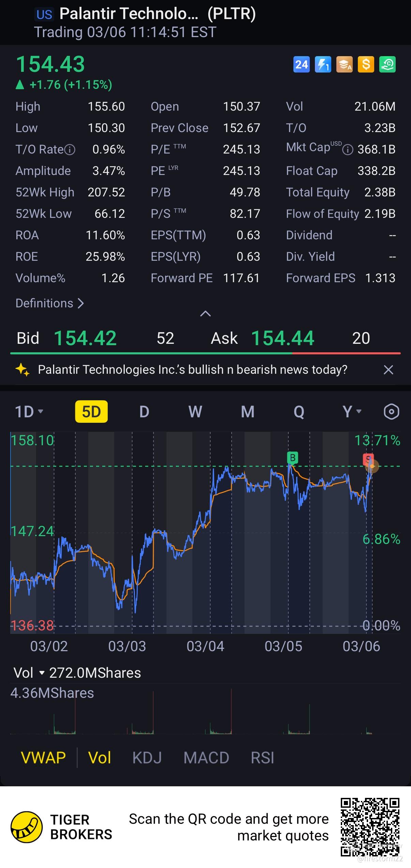
Task: Tap the green B buy marker on chart
Action: point(292,458)
